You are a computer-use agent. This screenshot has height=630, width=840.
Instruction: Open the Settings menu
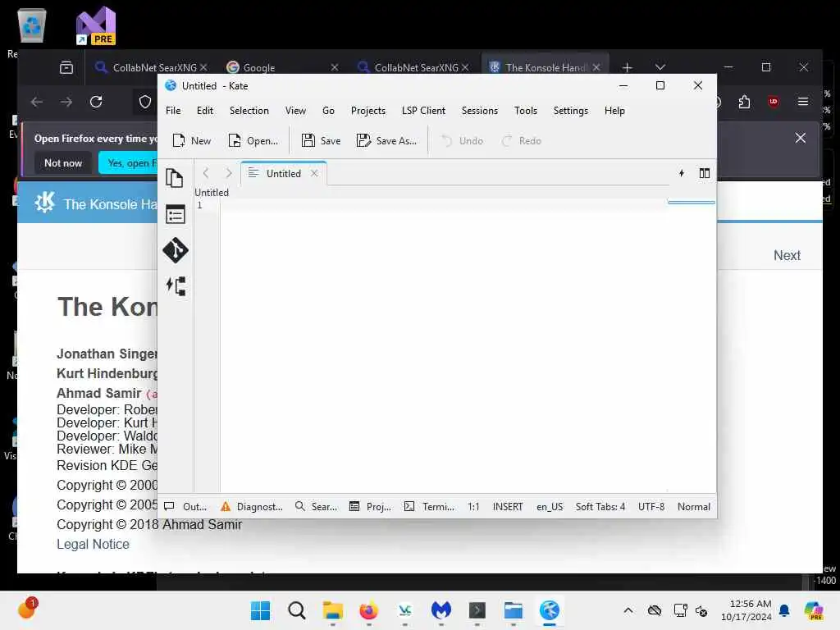click(x=571, y=111)
